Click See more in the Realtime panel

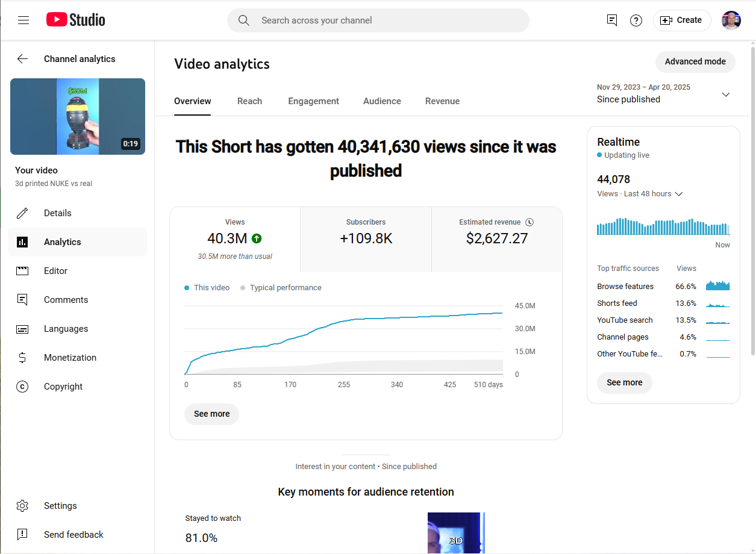click(x=624, y=383)
